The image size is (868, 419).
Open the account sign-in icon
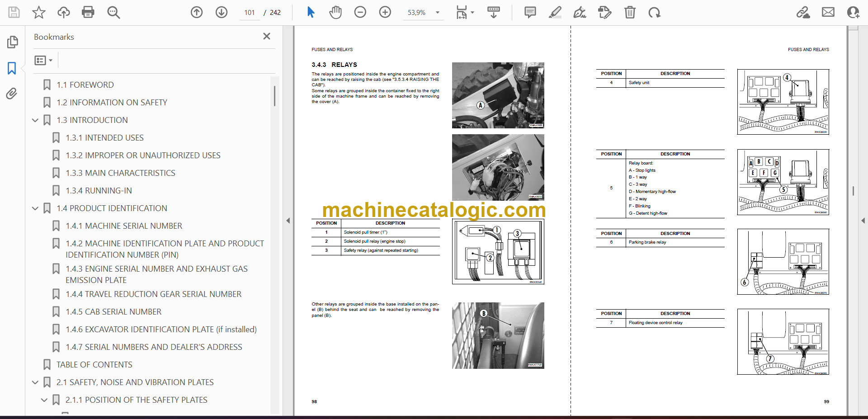853,12
